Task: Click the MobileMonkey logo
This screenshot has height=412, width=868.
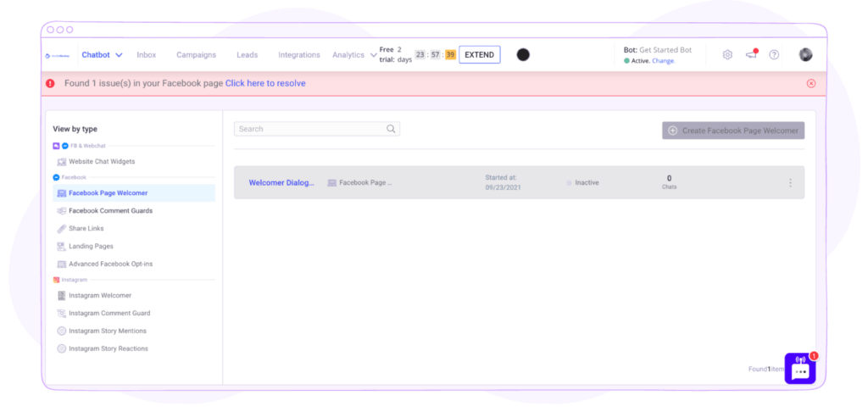Action: click(57, 55)
